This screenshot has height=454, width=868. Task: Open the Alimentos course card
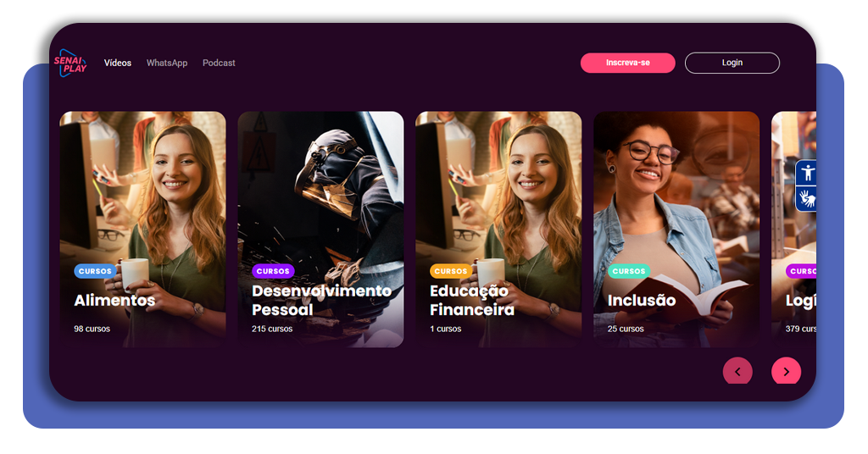click(142, 230)
